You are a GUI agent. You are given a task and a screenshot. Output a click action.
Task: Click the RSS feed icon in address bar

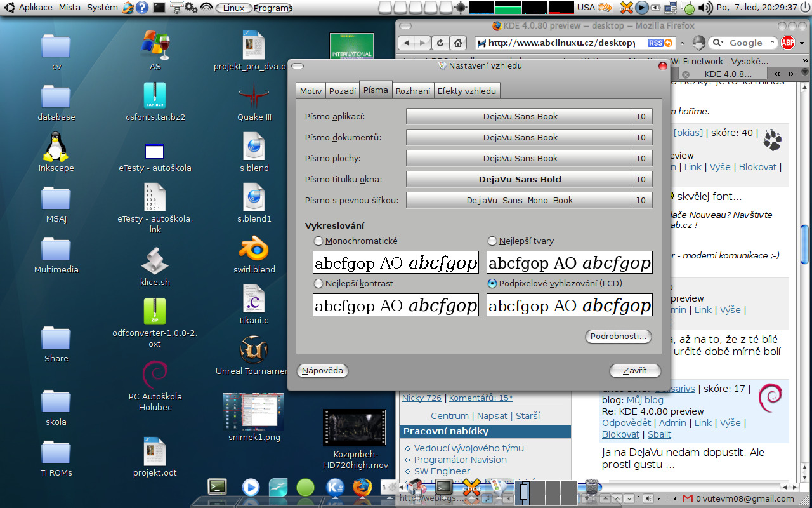tap(655, 43)
